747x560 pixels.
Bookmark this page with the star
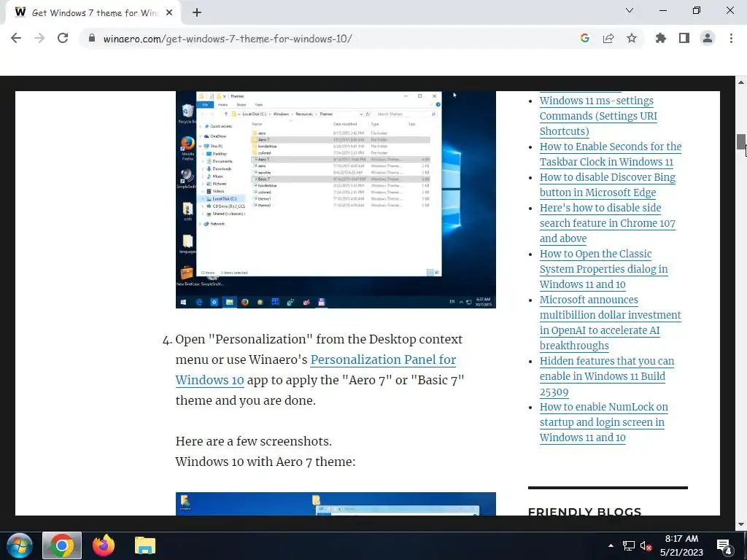click(x=632, y=38)
